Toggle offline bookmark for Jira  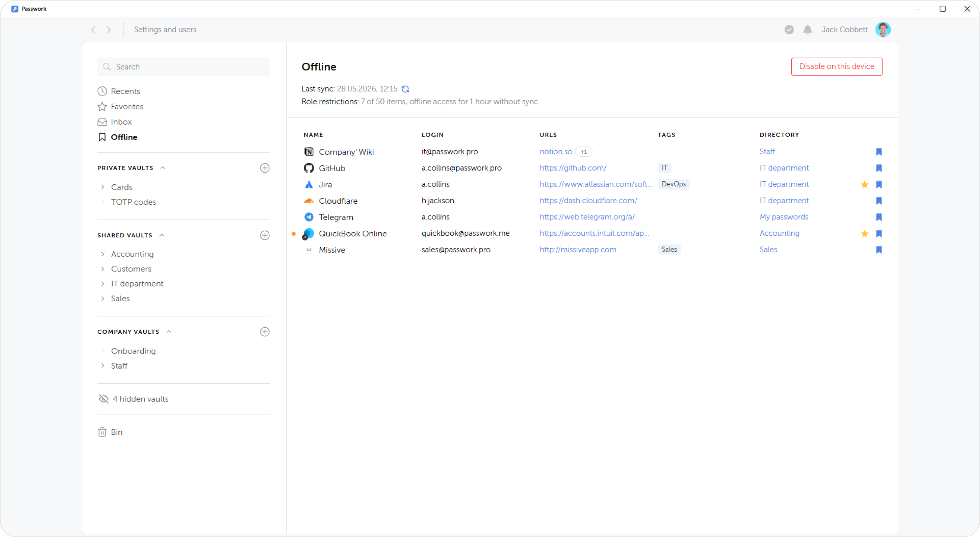(879, 185)
